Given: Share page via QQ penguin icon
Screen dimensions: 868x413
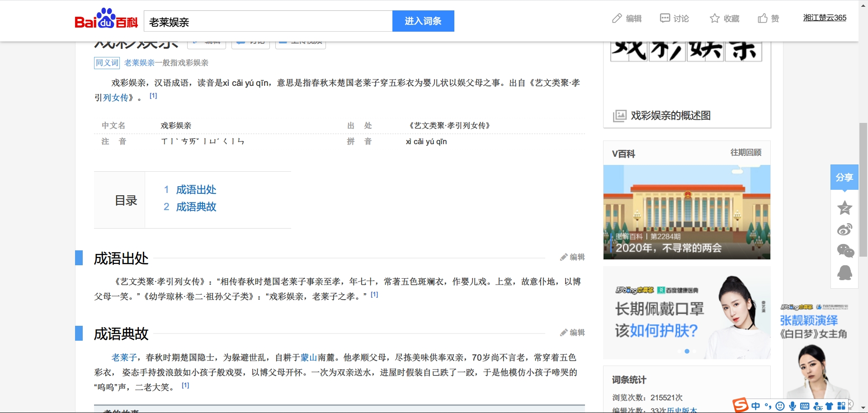Looking at the screenshot, I should [844, 272].
